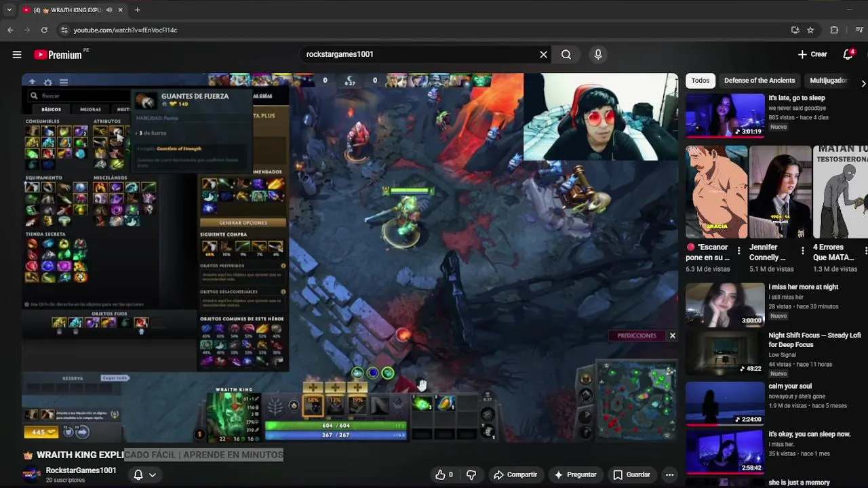Go to YouTube Premium home logo

tap(58, 55)
